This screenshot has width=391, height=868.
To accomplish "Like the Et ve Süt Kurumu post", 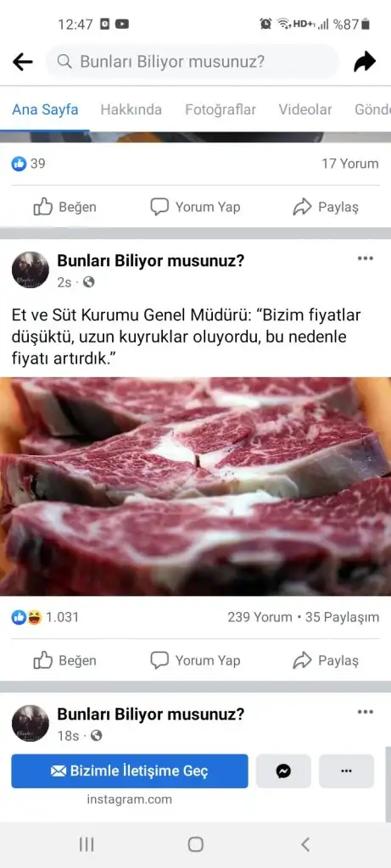I will (64, 660).
